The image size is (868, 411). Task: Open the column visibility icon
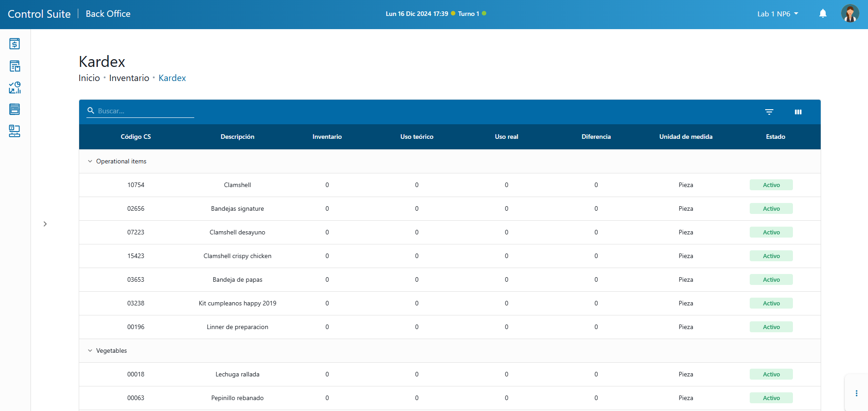[x=798, y=112]
